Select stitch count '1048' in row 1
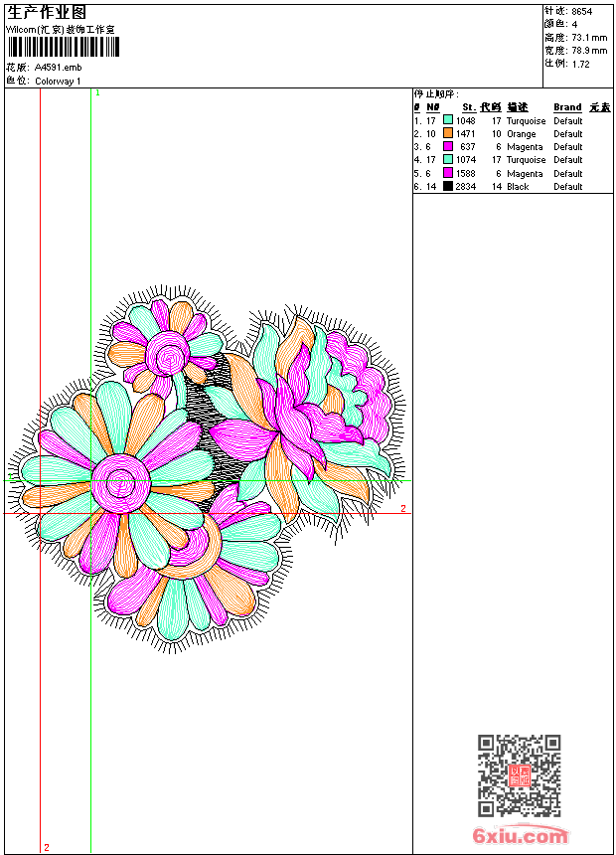The image size is (616, 855). 466,121
